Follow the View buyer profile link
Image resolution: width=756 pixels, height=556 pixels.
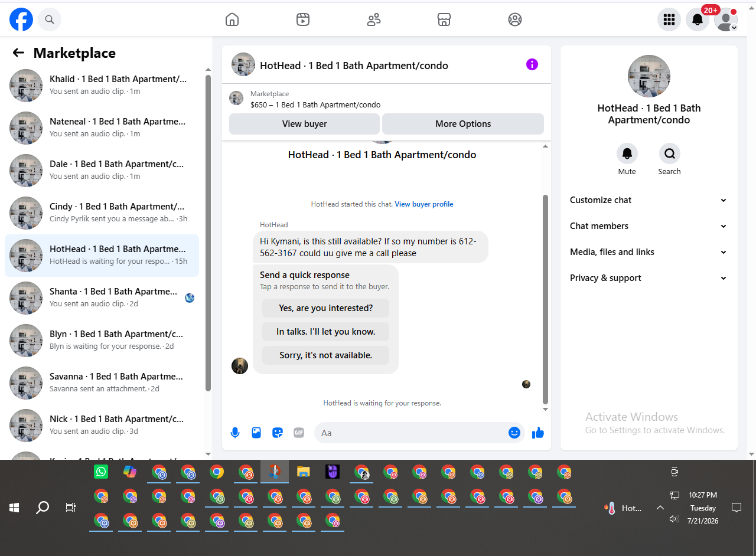click(x=424, y=204)
